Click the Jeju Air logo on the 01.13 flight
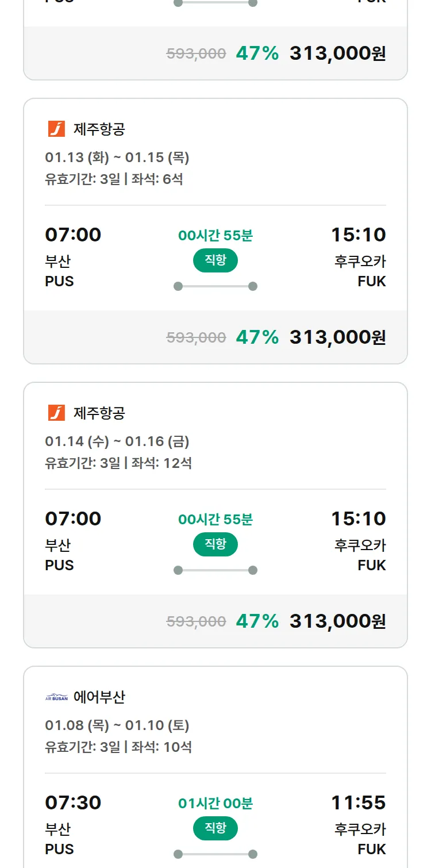Viewport: 431px width, 868px height. click(56, 129)
